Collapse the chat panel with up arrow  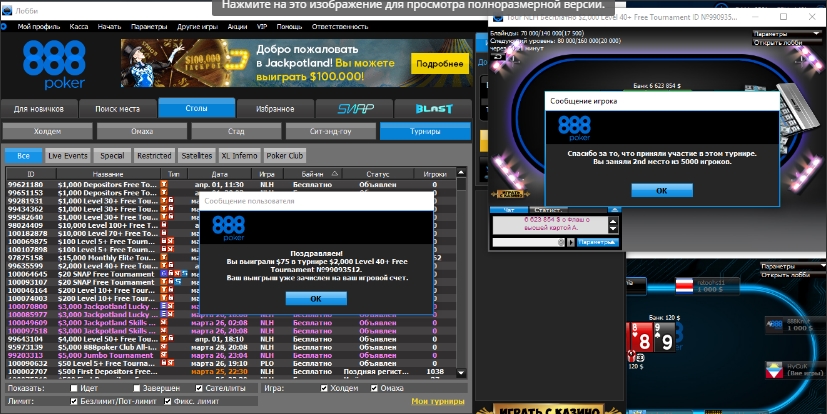coord(613,210)
